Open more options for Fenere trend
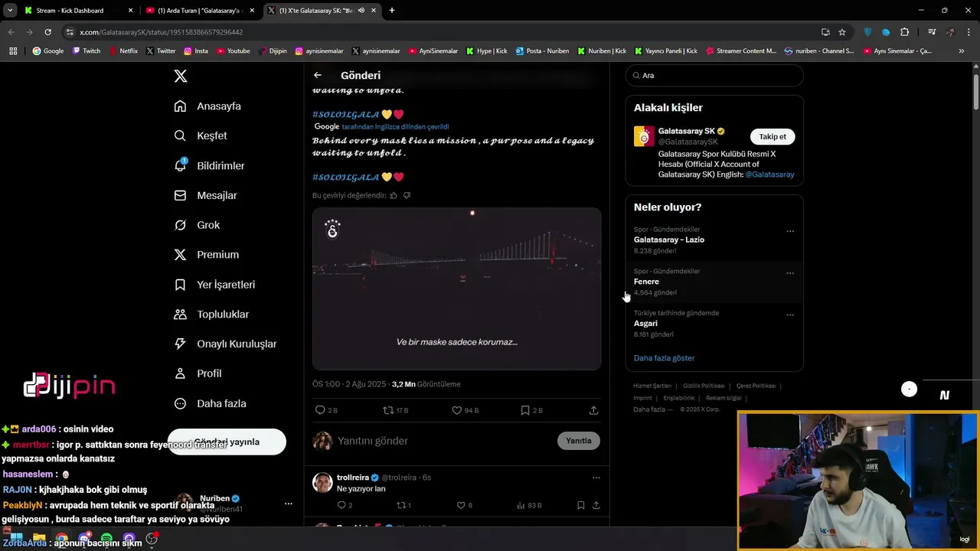 click(x=790, y=273)
